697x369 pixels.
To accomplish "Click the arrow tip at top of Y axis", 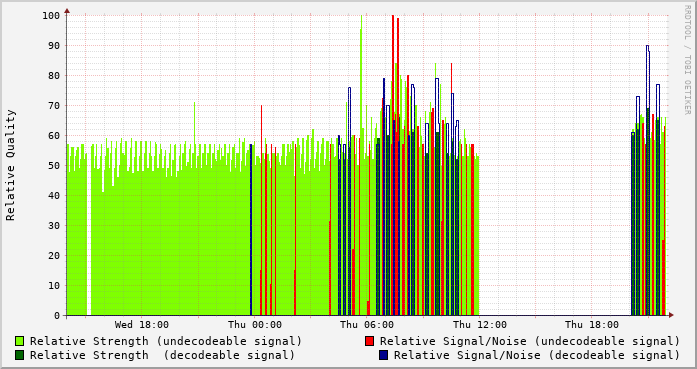I will [67, 10].
